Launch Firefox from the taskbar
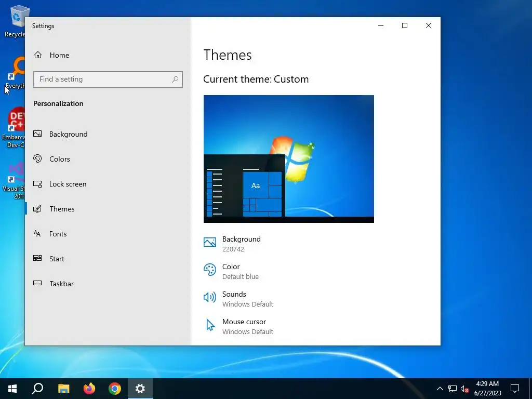The width and height of the screenshot is (532, 399). (89, 389)
